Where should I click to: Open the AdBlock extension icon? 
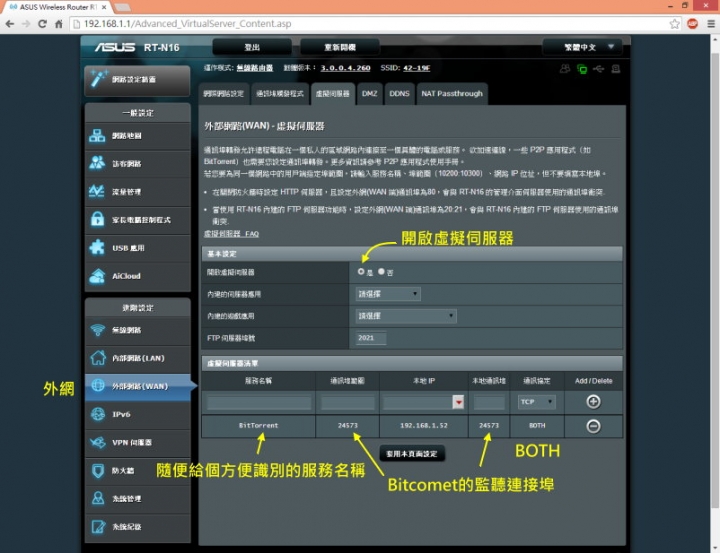[693, 23]
